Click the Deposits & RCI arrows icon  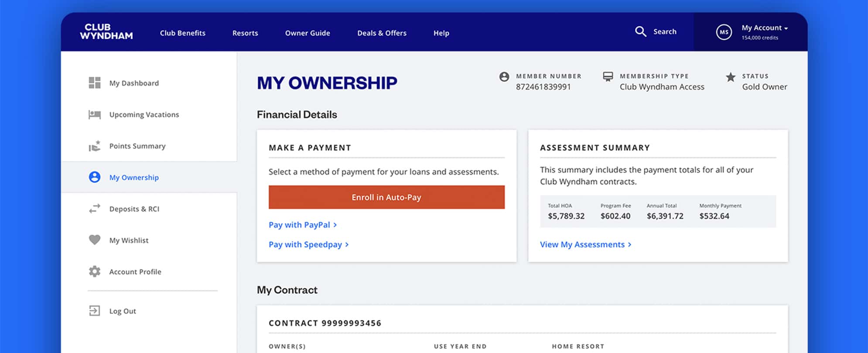95,209
